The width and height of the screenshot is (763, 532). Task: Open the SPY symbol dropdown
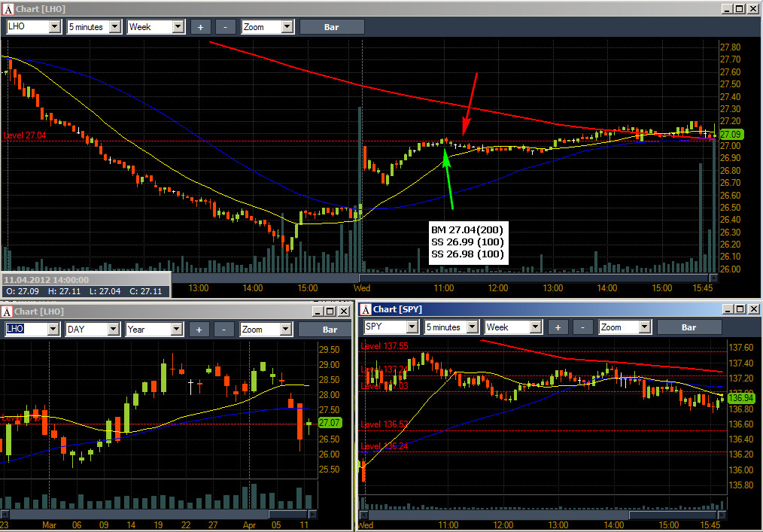click(412, 327)
